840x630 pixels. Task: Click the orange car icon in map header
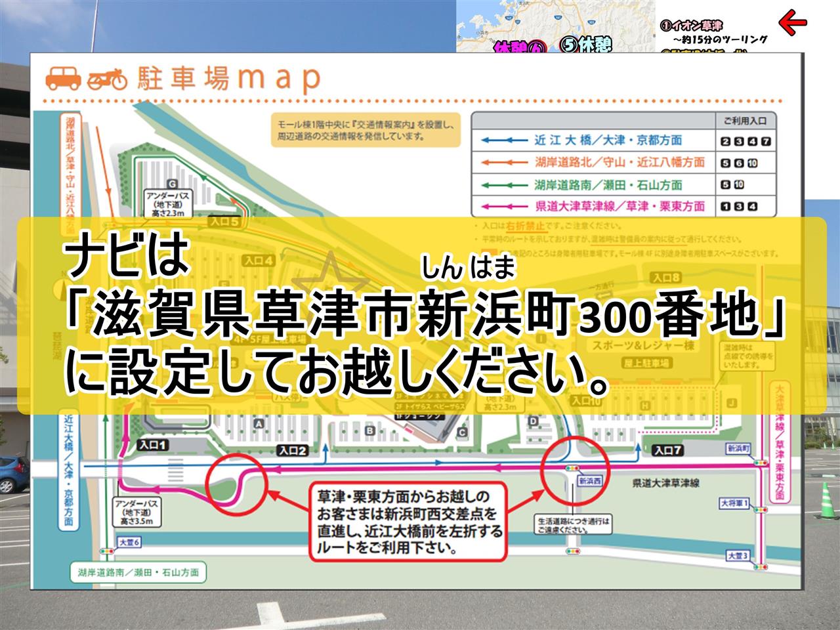click(63, 79)
